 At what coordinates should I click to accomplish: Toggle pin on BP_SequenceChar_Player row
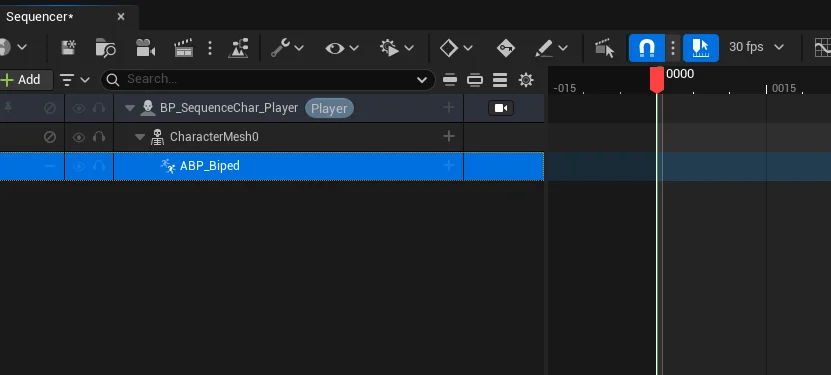point(7,108)
